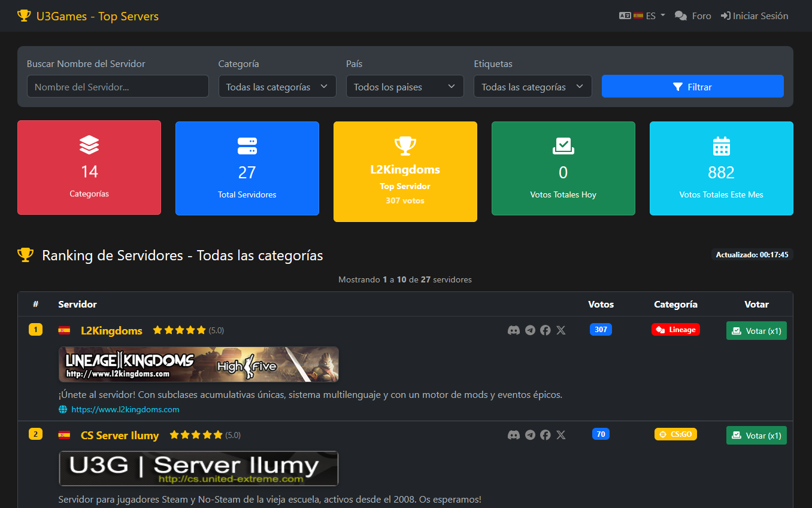Click the 307 votes badge in L2Kingdoms row
Screen dimensions: 812x508
pos(601,329)
